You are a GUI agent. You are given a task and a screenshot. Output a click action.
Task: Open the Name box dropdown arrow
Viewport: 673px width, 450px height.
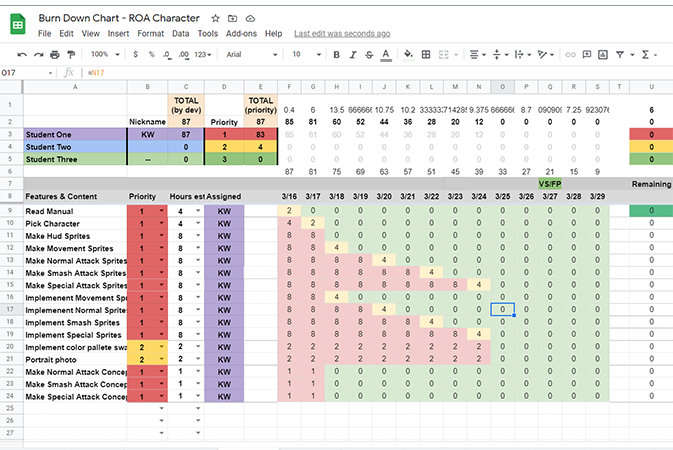click(x=51, y=73)
